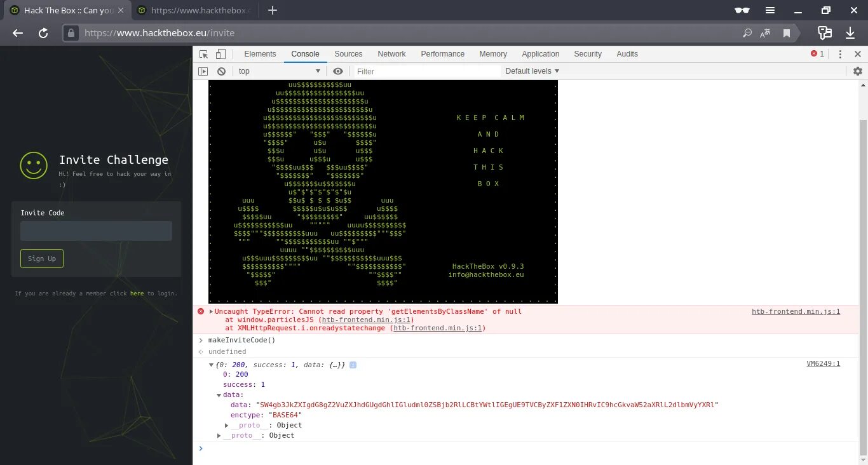This screenshot has width=868, height=465.
Task: Click the browser address bar URL
Action: pos(159,33)
